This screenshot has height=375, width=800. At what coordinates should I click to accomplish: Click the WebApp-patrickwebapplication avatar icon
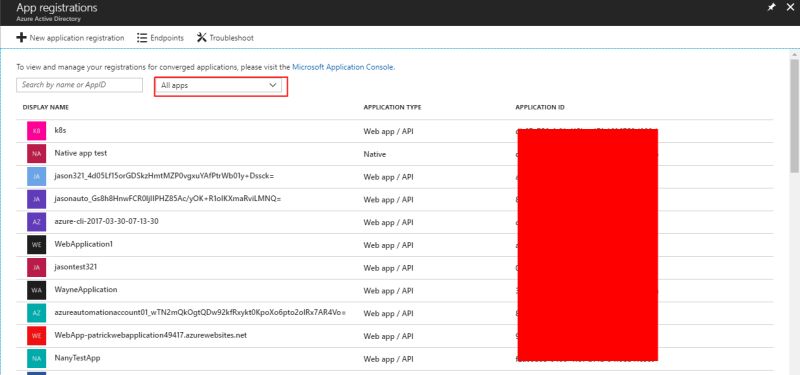36,336
